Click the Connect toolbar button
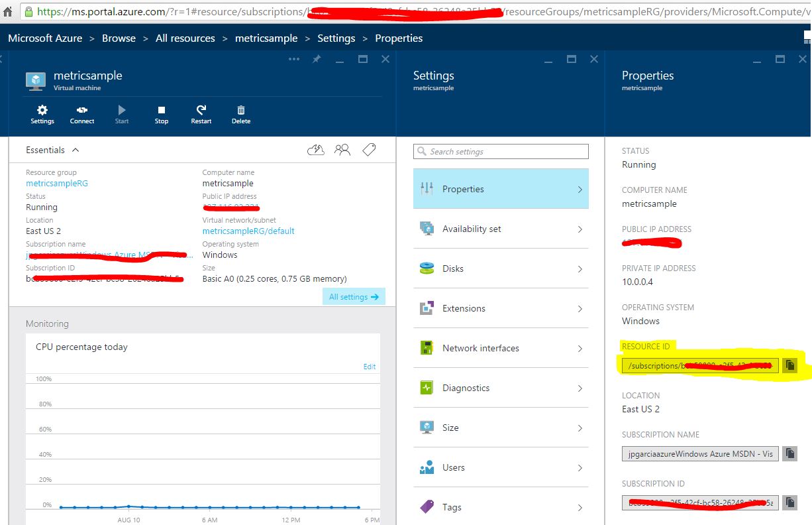This screenshot has width=812, height=525. [82, 115]
